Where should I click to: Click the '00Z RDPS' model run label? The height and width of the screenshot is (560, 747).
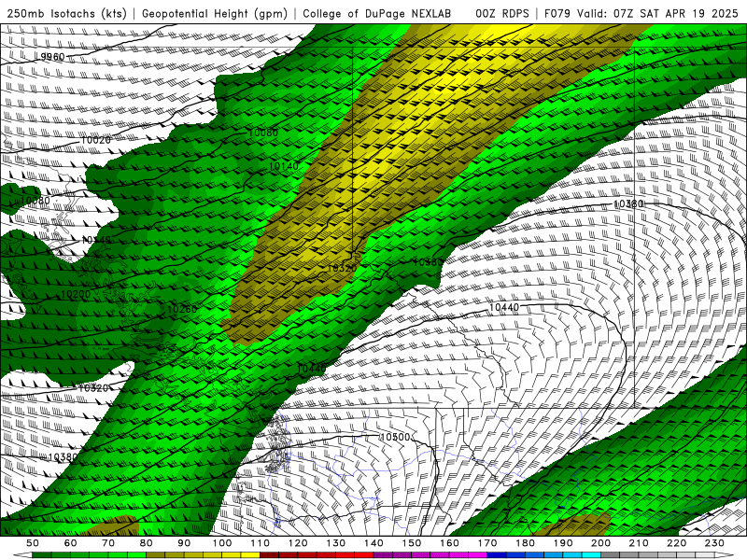502,14
